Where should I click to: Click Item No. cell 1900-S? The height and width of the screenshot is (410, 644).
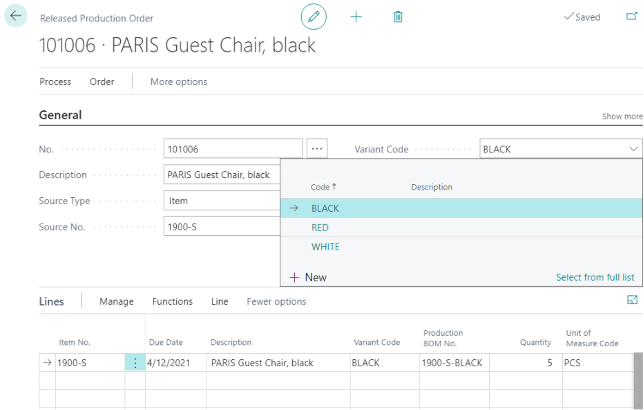tap(90, 363)
